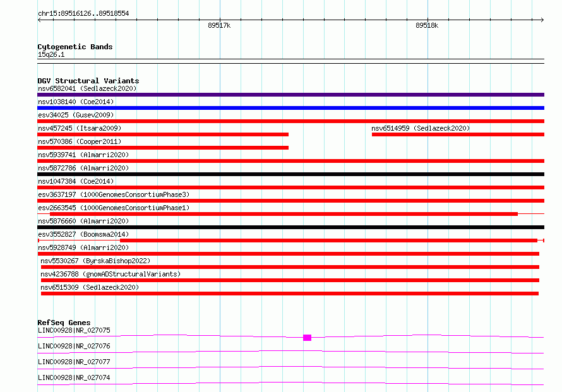Click the blue bar below nsv1038140
Viewport: 562px width, 392px height.
coord(290,108)
